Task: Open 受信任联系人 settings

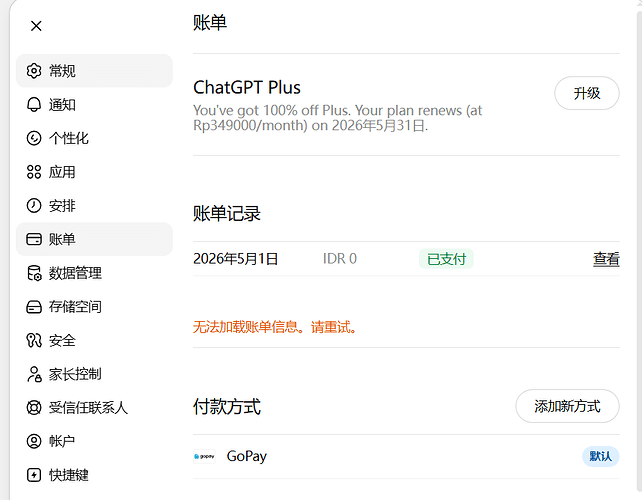Action: (94, 407)
